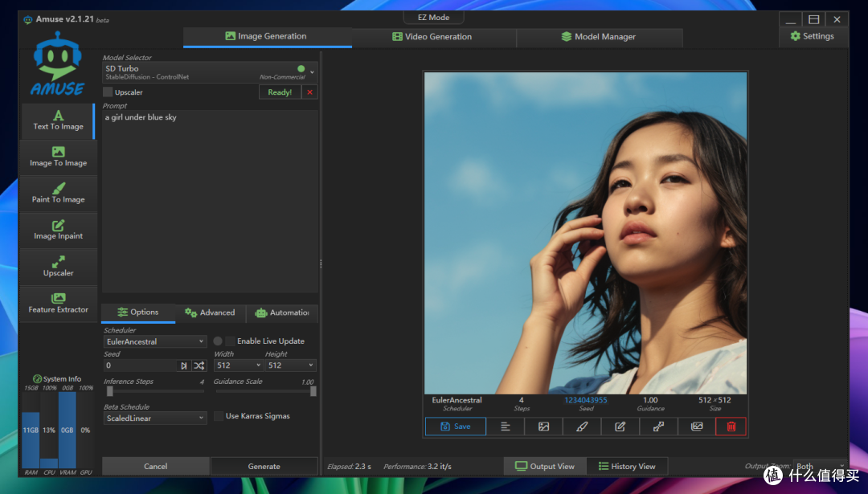Switch to Paint To Image mode
This screenshot has height=494, width=868.
coord(58,193)
